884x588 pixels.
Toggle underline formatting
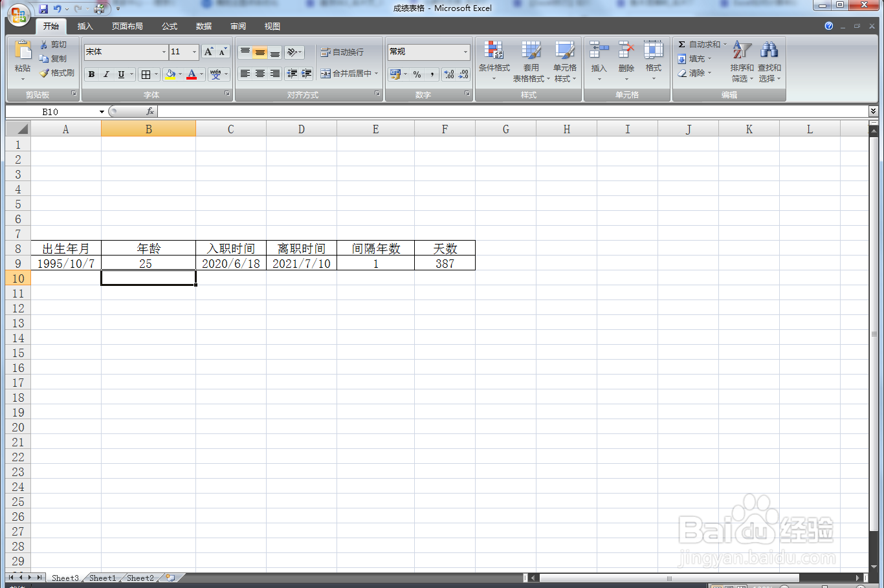(x=121, y=74)
